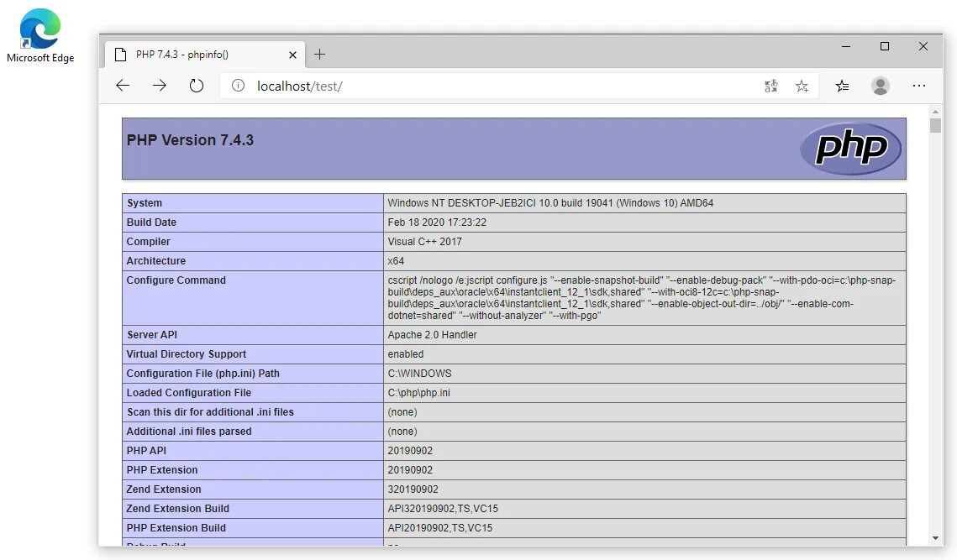Click the 'x64' architecture value

coord(396,260)
